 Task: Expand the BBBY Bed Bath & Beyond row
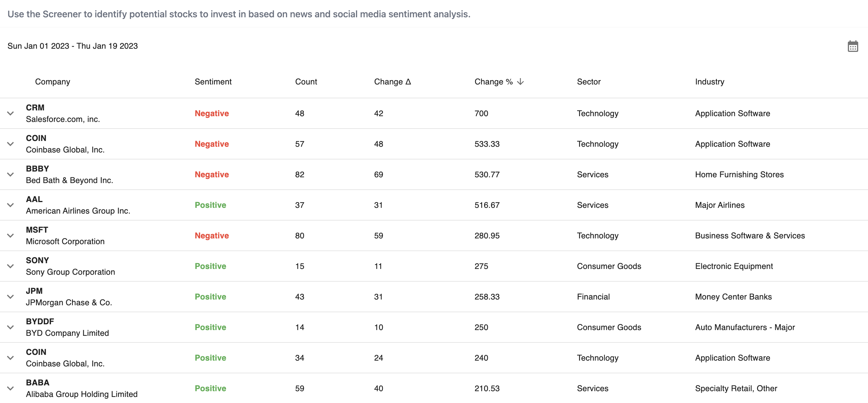click(10, 174)
